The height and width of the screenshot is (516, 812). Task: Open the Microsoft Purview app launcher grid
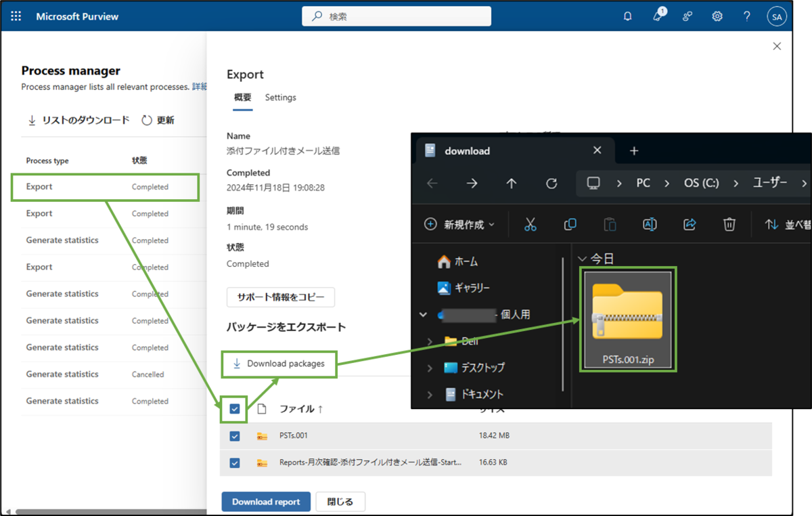[16, 16]
